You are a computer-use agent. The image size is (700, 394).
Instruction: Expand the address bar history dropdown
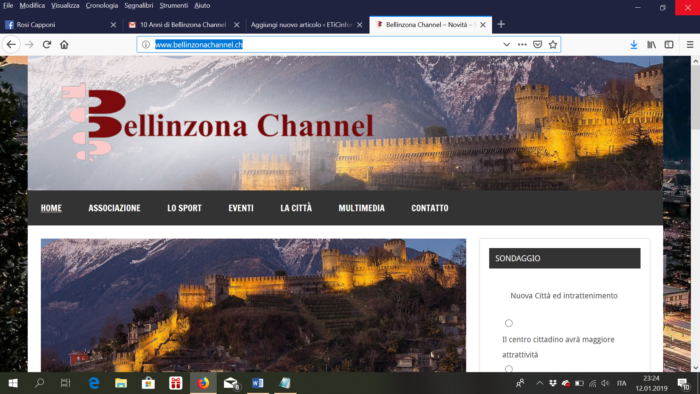(x=506, y=45)
